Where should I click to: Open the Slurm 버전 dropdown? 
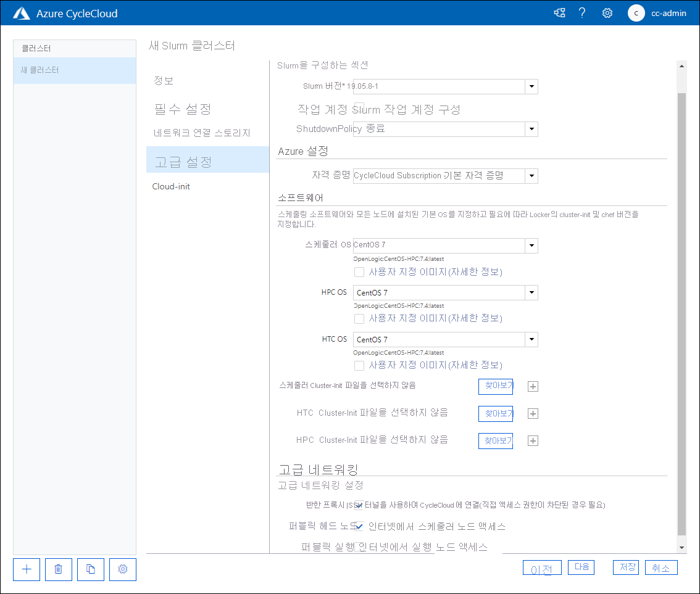[x=531, y=86]
